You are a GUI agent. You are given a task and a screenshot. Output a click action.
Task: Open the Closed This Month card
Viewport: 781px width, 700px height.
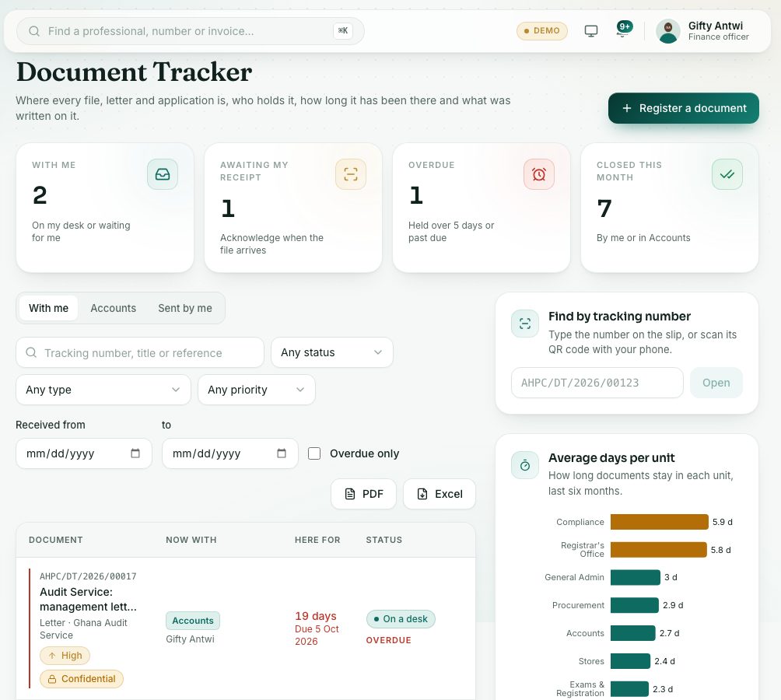(x=670, y=208)
